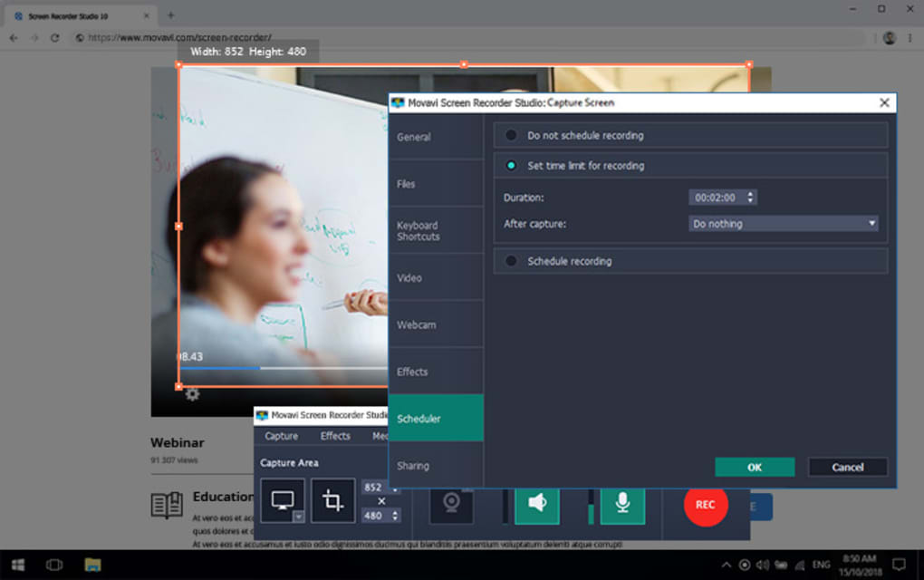The height and width of the screenshot is (580, 924).
Task: Enable system sound with the speaker icon
Action: click(537, 506)
